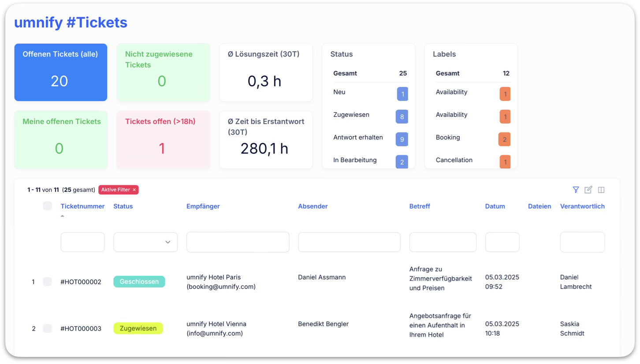This screenshot has width=640, height=364.
Task: Click the blue badge next to Zugewiesen
Action: (402, 116)
